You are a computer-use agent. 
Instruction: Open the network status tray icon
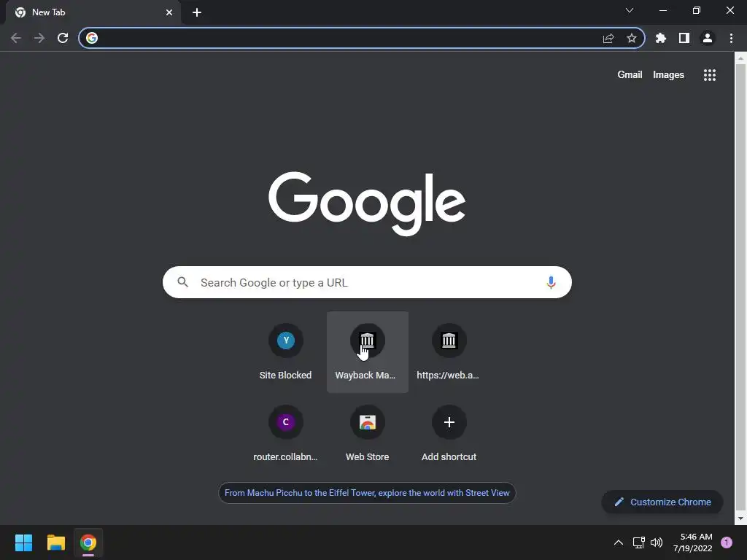pyautogui.click(x=639, y=542)
